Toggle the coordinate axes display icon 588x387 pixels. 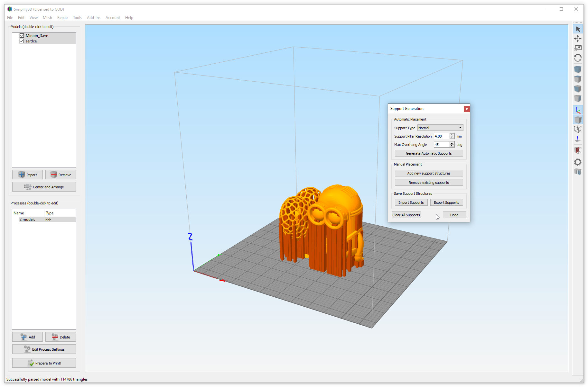pos(578,110)
